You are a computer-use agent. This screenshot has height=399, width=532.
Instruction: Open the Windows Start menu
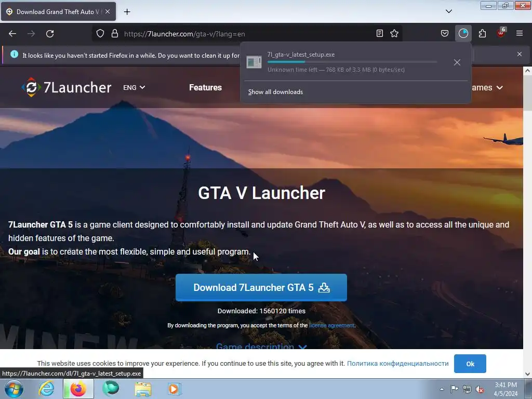[14, 389]
